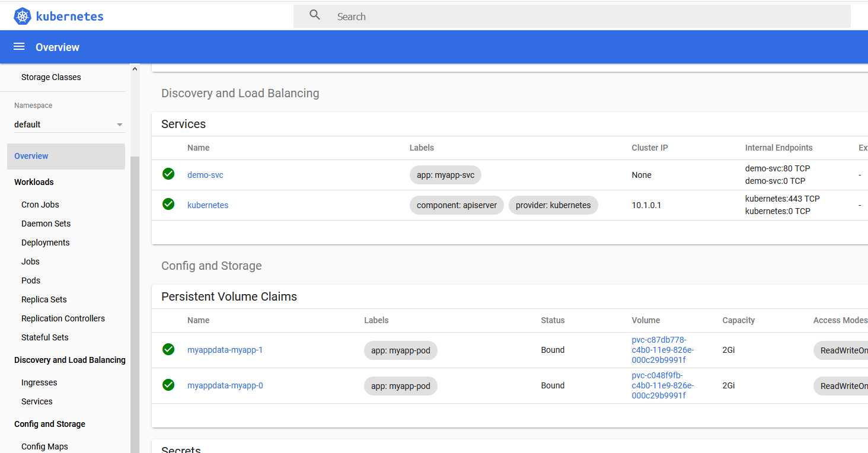Open volume pvc-c87db778 link
This screenshot has width=868, height=453.
662,350
